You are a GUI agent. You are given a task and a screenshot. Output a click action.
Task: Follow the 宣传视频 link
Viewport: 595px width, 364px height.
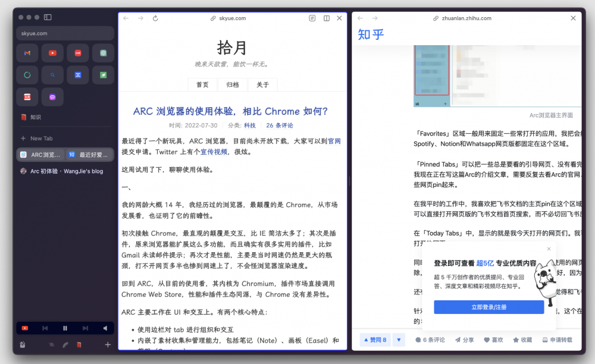[x=214, y=152]
